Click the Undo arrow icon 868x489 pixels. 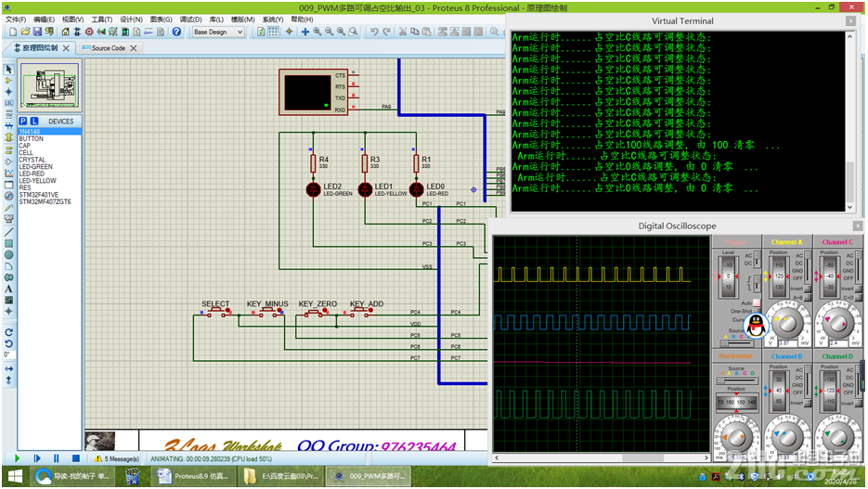[x=374, y=32]
